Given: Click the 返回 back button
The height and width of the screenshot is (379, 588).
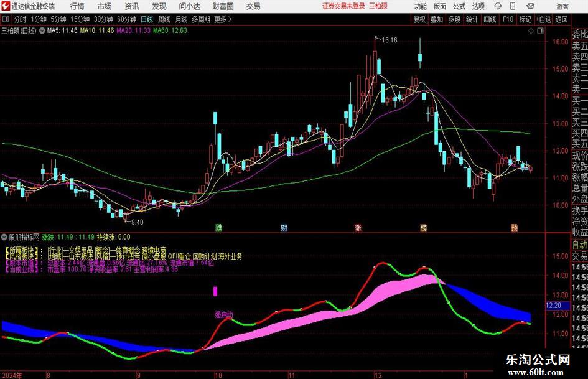Looking at the screenshot, I should [561, 19].
